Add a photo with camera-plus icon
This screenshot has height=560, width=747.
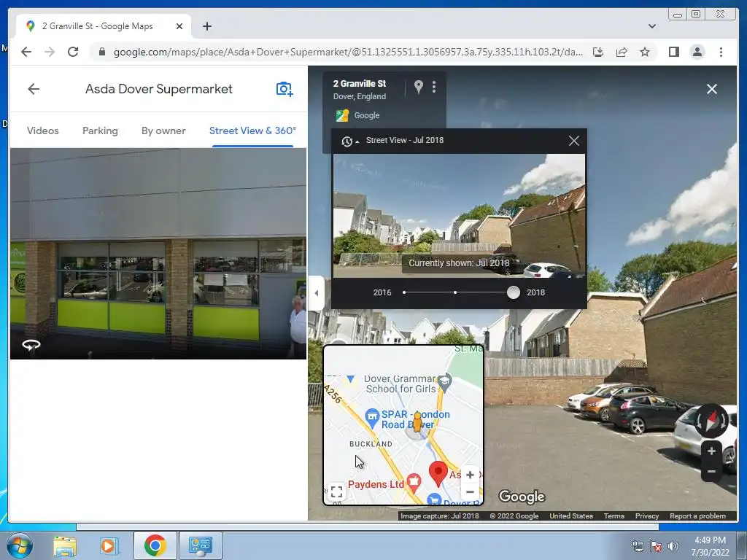284,89
